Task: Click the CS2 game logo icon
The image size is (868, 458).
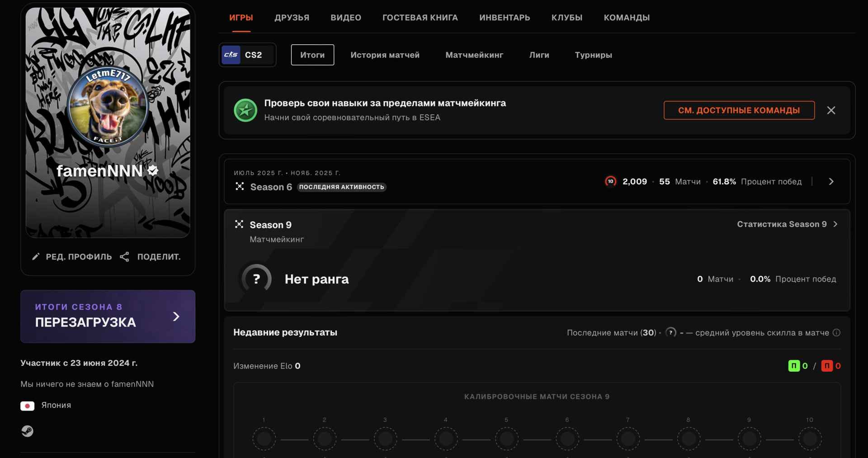Action: tap(231, 55)
